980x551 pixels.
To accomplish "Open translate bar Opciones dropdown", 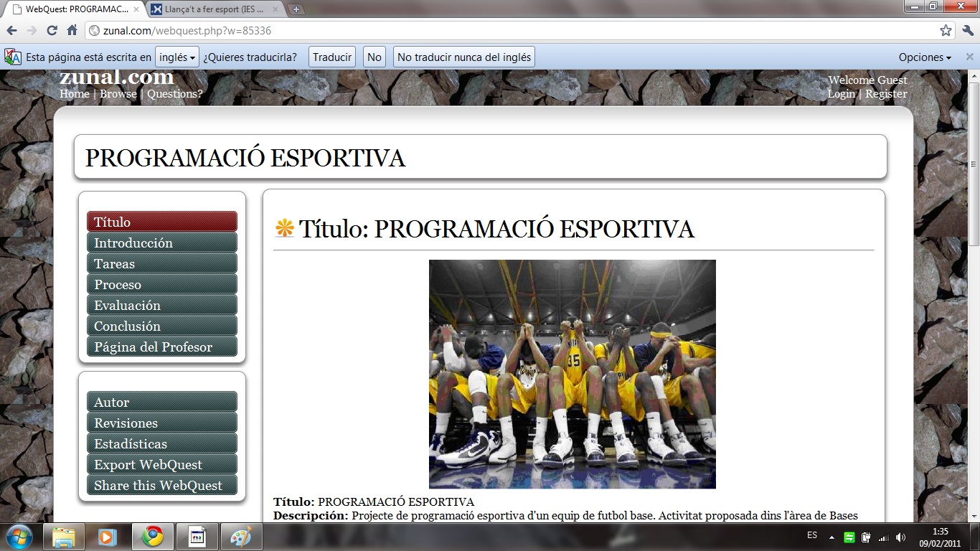I will click(x=925, y=57).
